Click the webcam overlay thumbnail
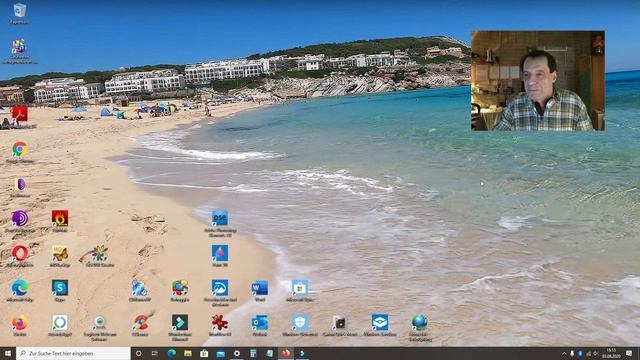The width and height of the screenshot is (640, 360). (x=538, y=81)
